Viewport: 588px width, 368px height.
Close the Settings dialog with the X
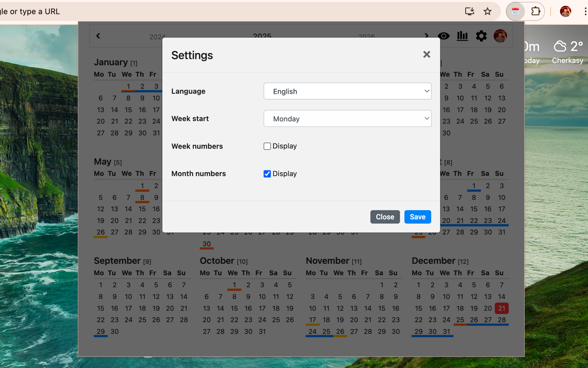(x=427, y=55)
